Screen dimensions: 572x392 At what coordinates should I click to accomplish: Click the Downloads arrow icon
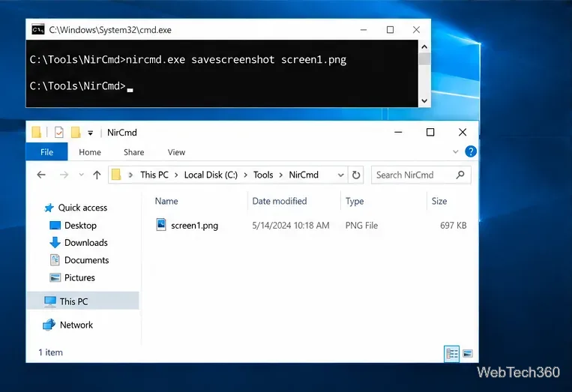point(55,243)
